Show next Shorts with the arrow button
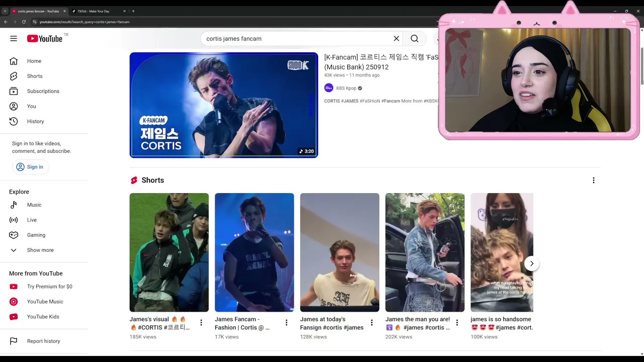Image resolution: width=644 pixels, height=362 pixels. coord(532,263)
